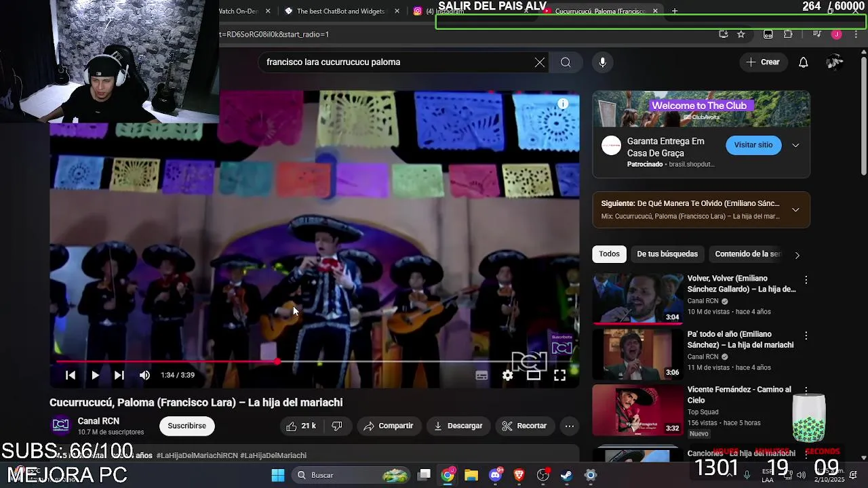Select the Todos filter chip
This screenshot has width=868, height=488.
point(609,254)
